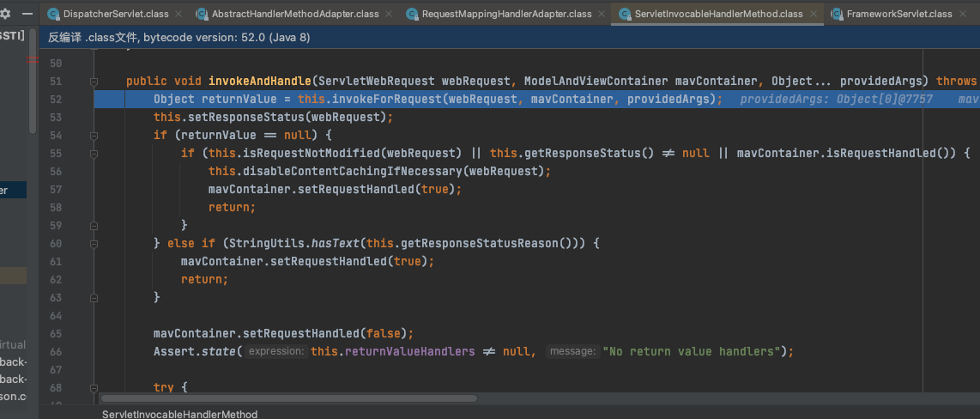The height and width of the screenshot is (419, 980).
Task: Click line number 53 in the gutter
Action: coord(56,118)
